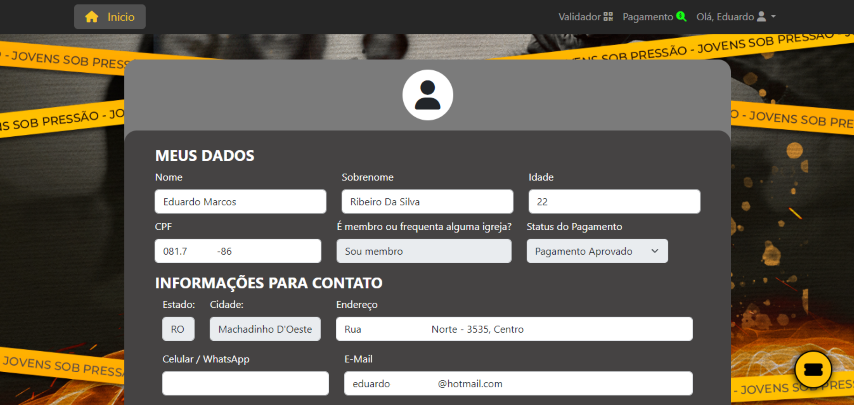Click the Sobrenome label
Image resolution: width=854 pixels, height=405 pixels.
point(368,177)
